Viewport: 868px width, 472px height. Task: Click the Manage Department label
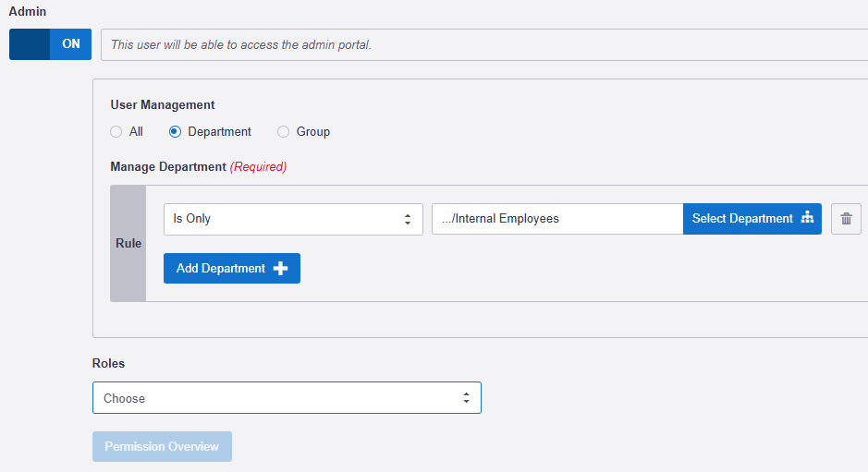168,166
